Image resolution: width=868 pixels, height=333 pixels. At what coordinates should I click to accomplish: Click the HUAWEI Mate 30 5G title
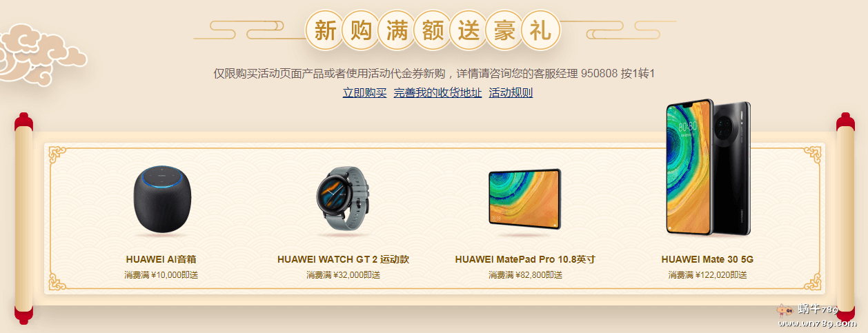[707, 259]
